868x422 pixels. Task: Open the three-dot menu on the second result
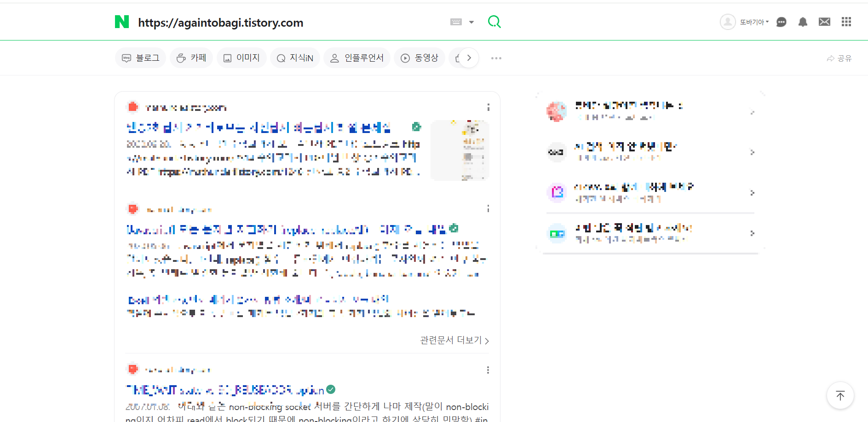488,208
